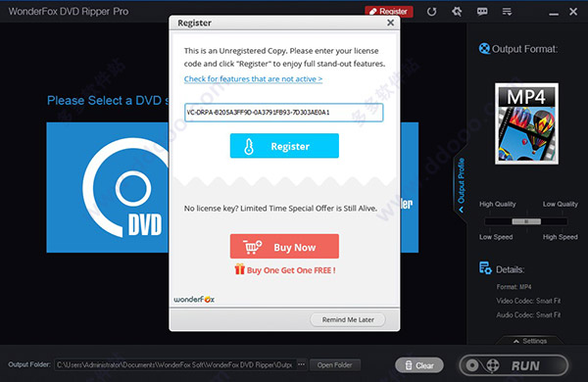Click the Output Format film reel icon
This screenshot has width=588, height=382.
pyautogui.click(x=484, y=49)
